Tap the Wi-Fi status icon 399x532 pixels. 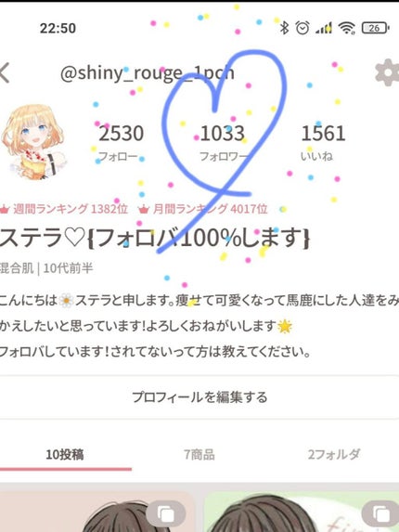point(347,28)
